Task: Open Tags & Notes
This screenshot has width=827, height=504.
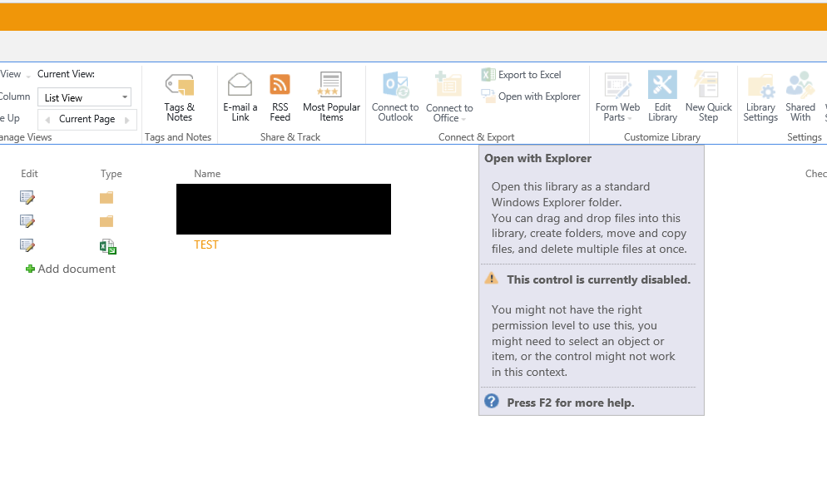Action: [x=180, y=98]
